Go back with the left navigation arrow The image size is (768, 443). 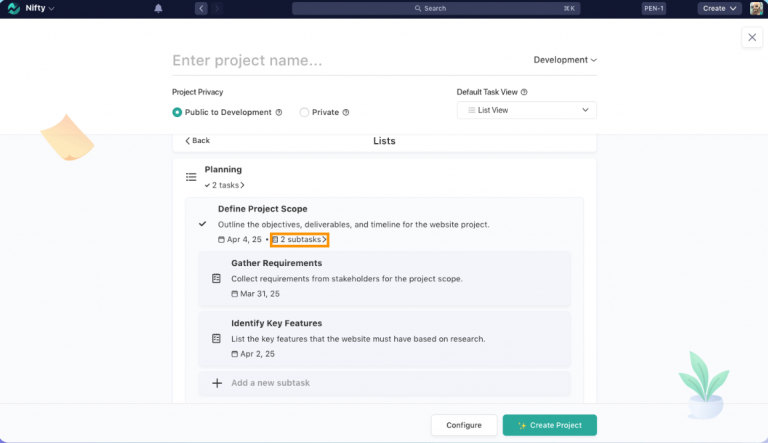(x=201, y=8)
